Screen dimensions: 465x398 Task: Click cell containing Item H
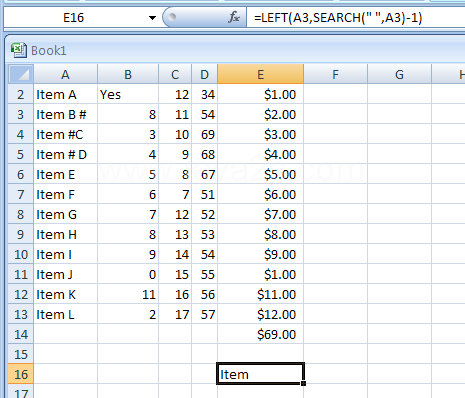click(65, 234)
